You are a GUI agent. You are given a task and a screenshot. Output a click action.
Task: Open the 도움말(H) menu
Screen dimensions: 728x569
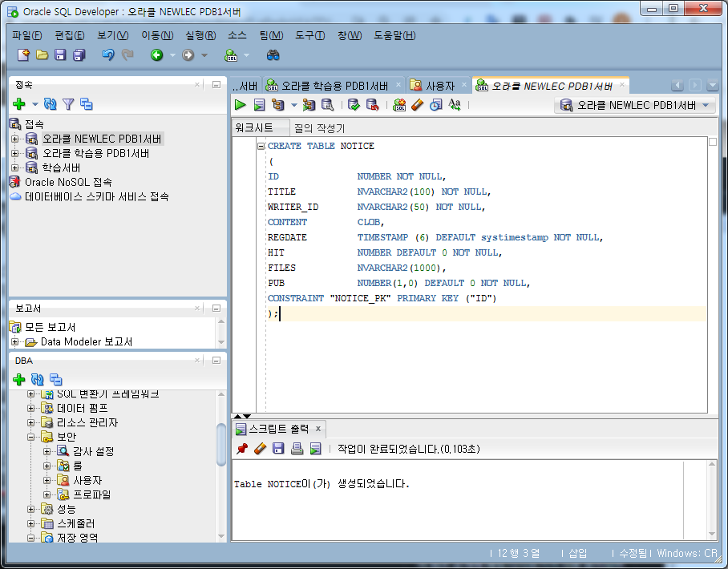(x=394, y=35)
